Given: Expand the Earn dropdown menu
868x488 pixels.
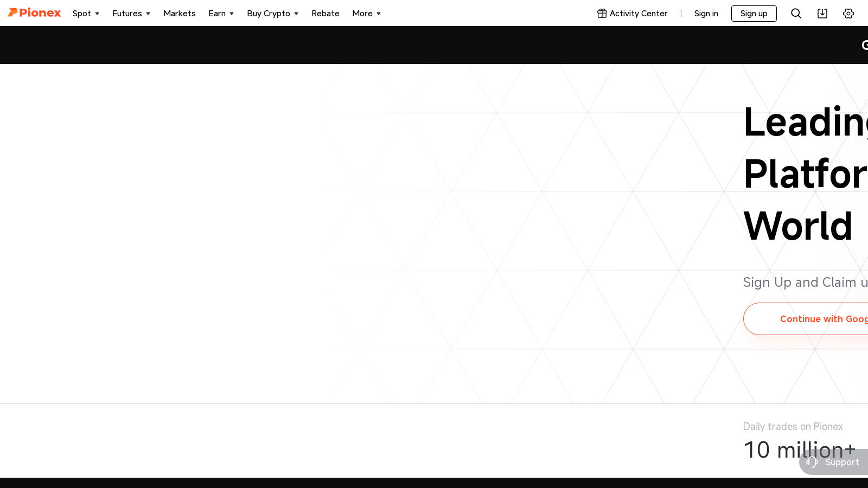Looking at the screenshot, I should click(x=221, y=14).
